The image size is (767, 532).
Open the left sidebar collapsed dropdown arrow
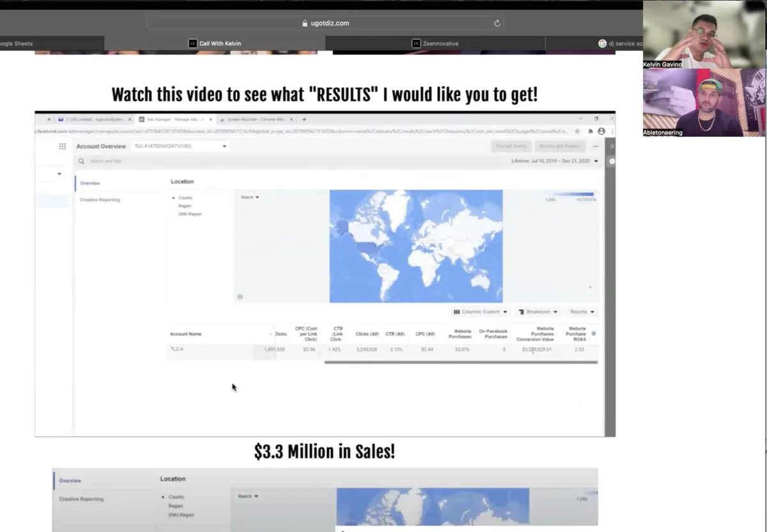(59, 174)
